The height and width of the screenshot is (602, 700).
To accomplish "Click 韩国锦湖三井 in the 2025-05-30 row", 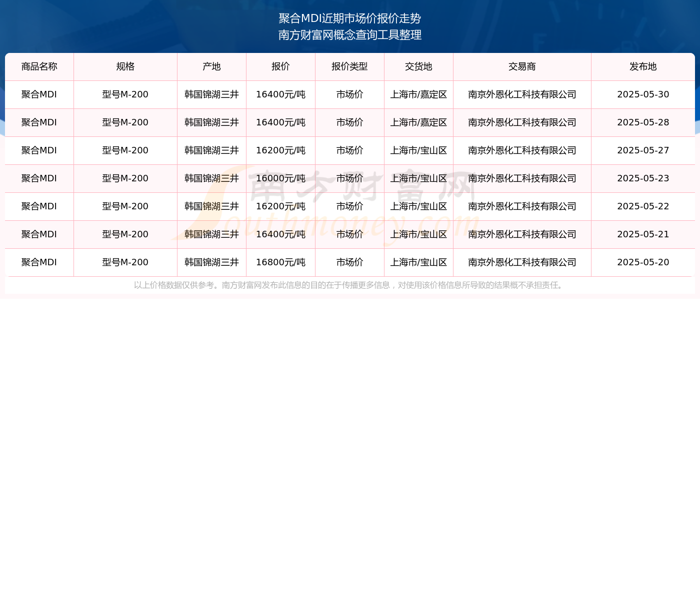I will point(212,94).
